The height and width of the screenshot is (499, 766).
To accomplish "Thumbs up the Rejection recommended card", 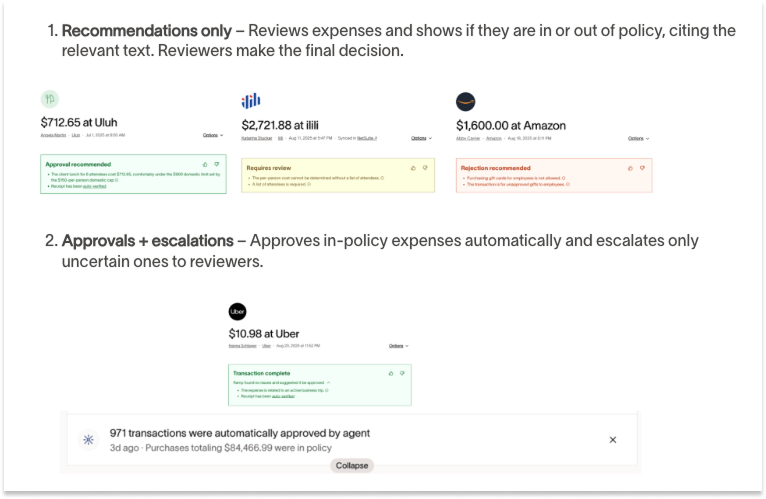I will [x=630, y=168].
